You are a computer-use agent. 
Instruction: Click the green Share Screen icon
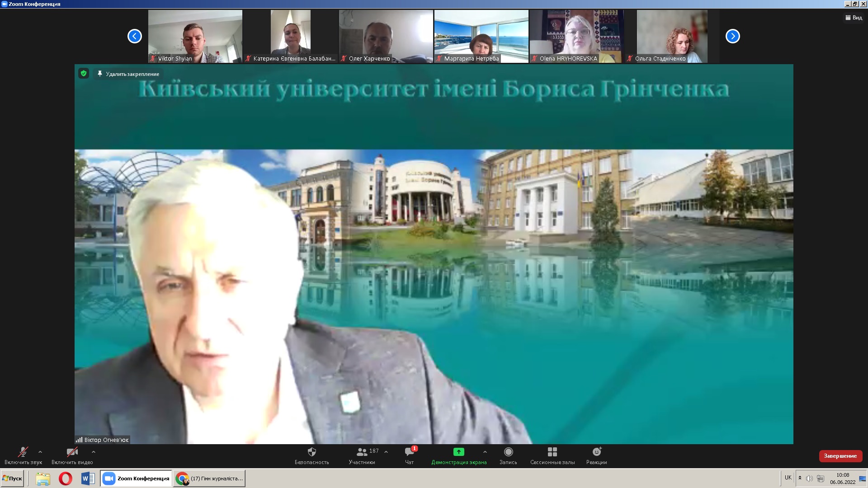click(x=458, y=452)
